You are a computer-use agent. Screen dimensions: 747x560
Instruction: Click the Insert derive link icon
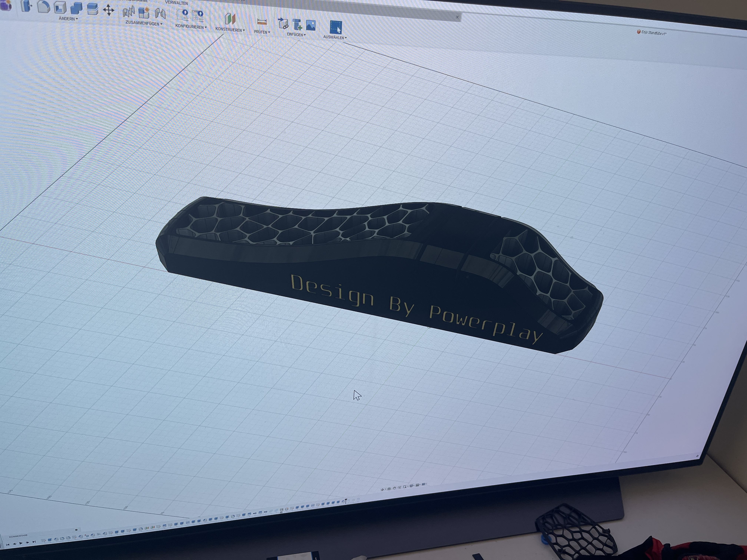[x=283, y=24]
